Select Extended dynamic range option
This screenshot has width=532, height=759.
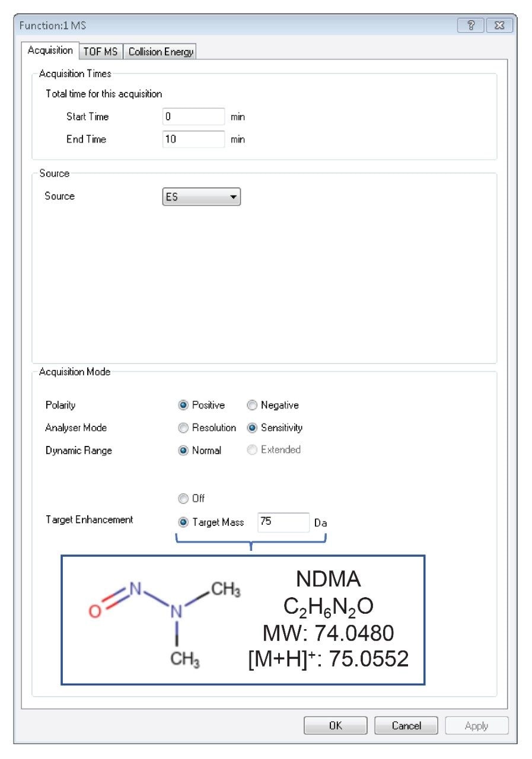pos(252,451)
